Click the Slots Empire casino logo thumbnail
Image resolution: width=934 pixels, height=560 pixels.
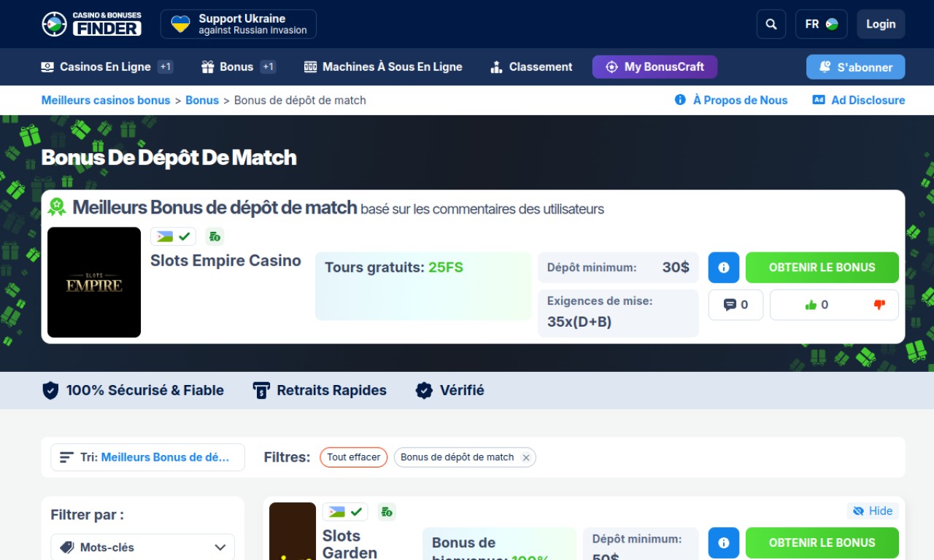click(x=94, y=282)
